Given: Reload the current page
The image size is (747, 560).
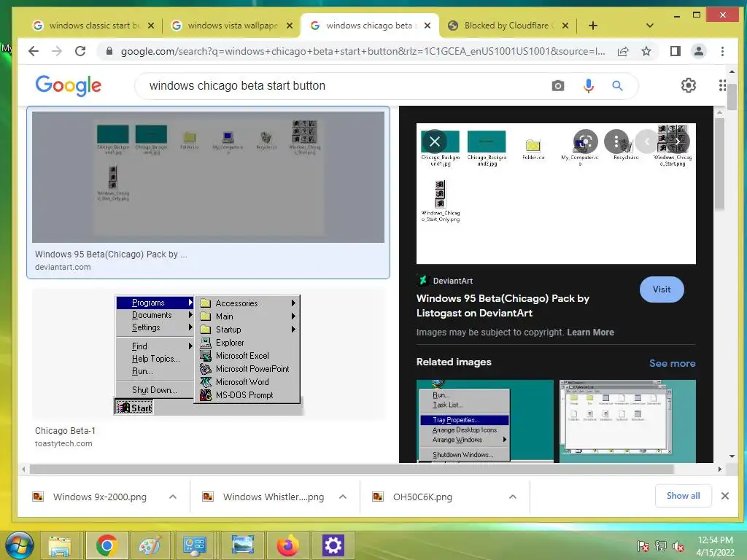Looking at the screenshot, I should click(x=80, y=51).
